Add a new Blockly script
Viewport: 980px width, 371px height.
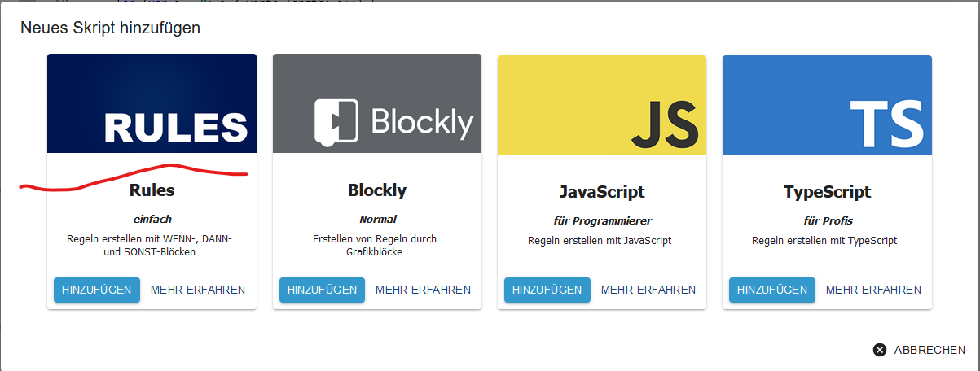[323, 290]
